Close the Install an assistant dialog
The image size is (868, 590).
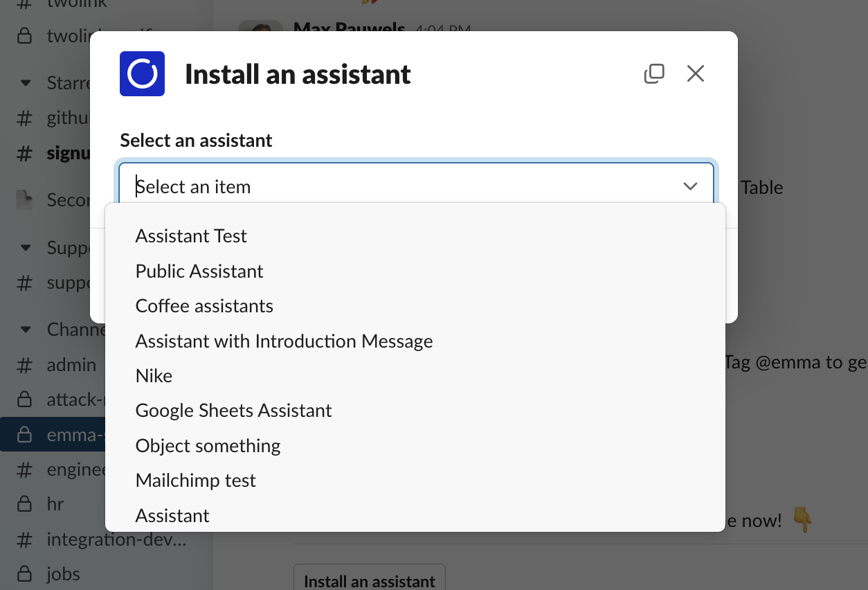[695, 73]
